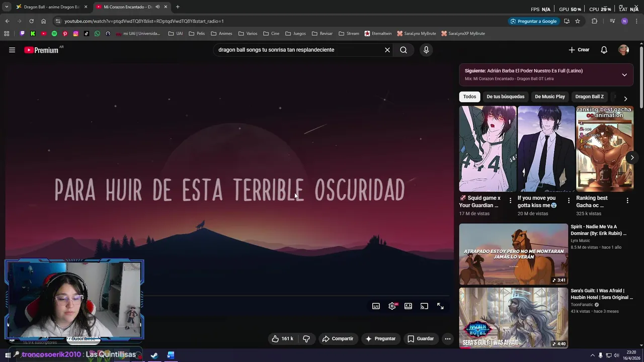644x362 pixels.
Task: Open browser extensions puzzle icon
Action: (x=595, y=21)
